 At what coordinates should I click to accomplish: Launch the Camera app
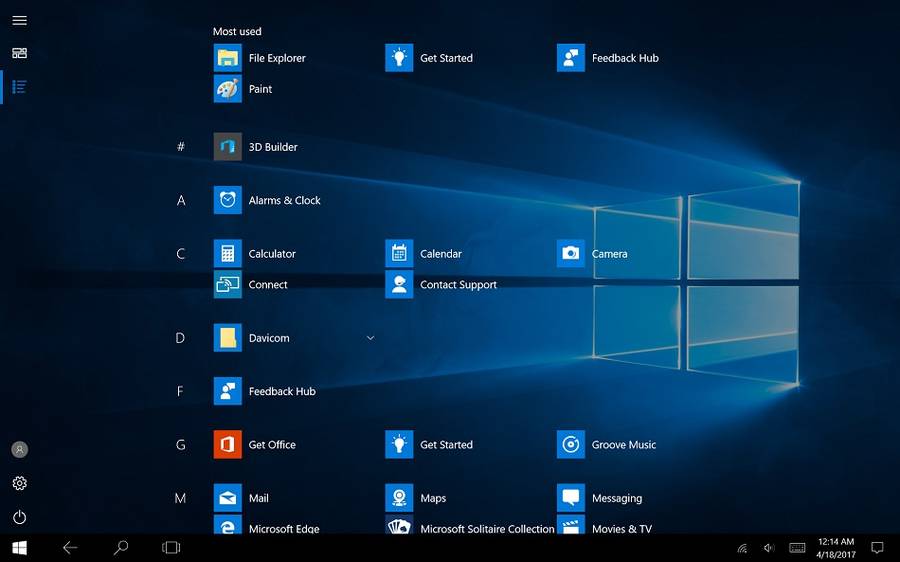click(x=571, y=254)
